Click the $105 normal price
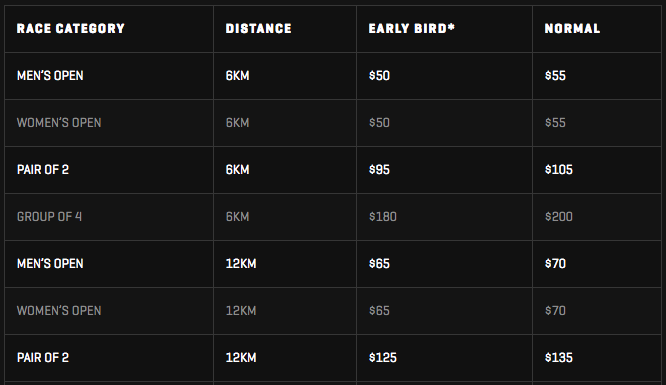Viewport: 666px width, 385px height. 559,170
